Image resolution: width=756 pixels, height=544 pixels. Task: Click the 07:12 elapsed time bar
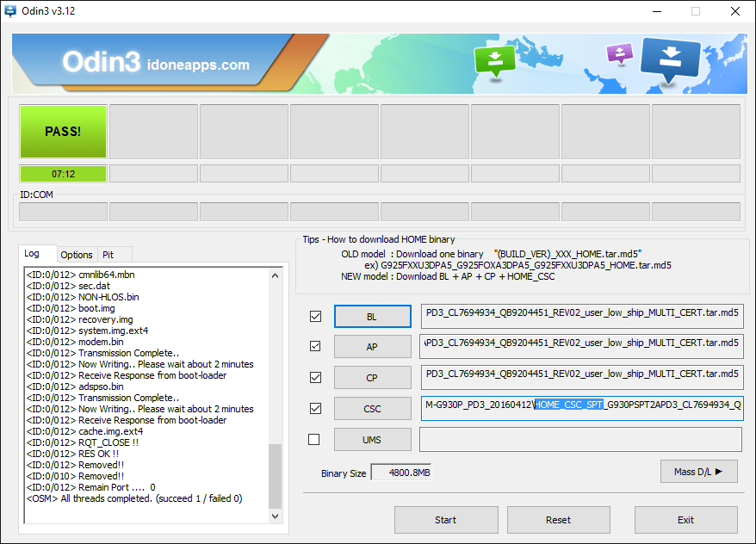point(63,174)
